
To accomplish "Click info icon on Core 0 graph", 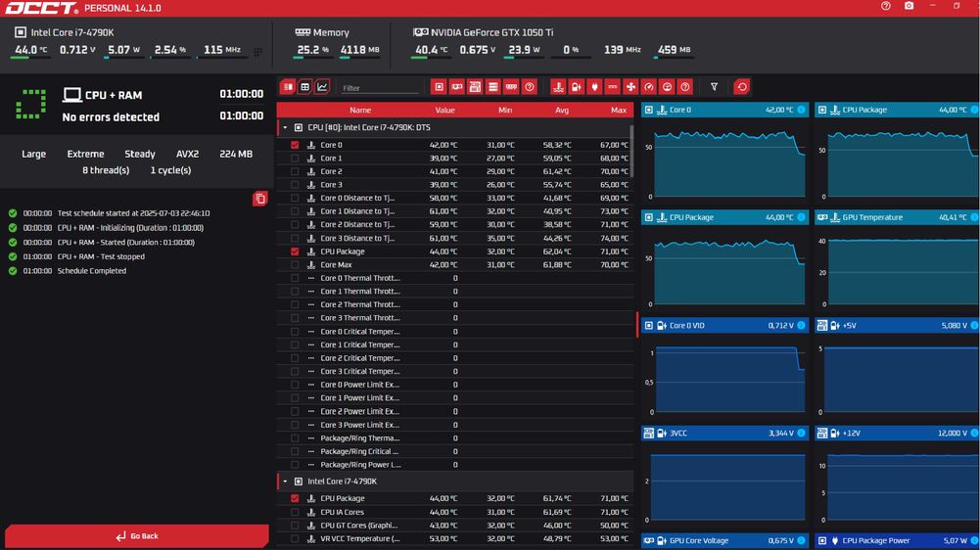I will (x=801, y=110).
